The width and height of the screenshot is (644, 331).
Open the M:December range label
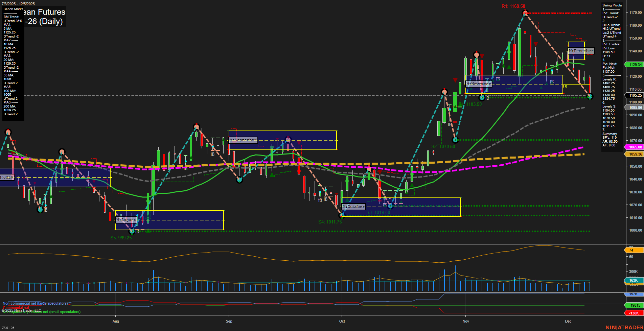tap(580, 51)
